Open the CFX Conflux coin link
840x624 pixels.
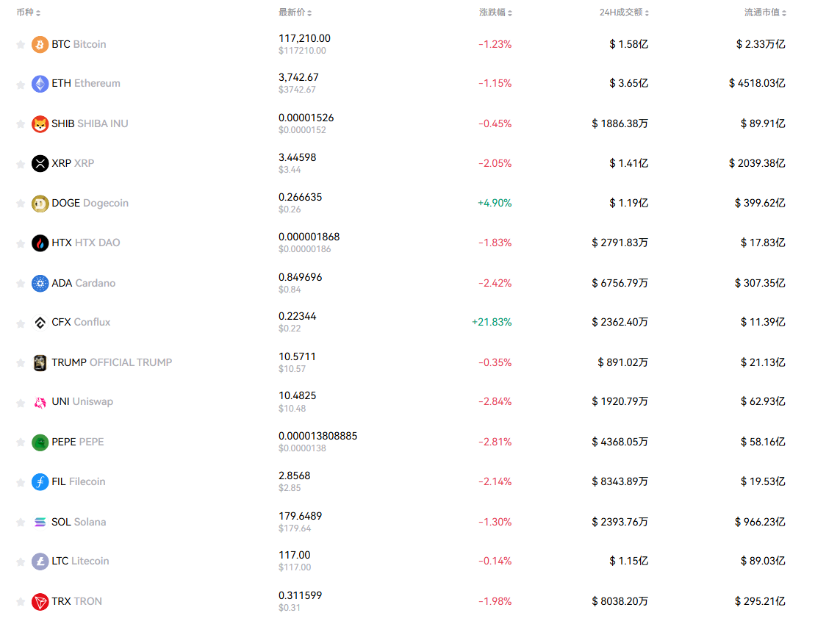[x=81, y=322]
